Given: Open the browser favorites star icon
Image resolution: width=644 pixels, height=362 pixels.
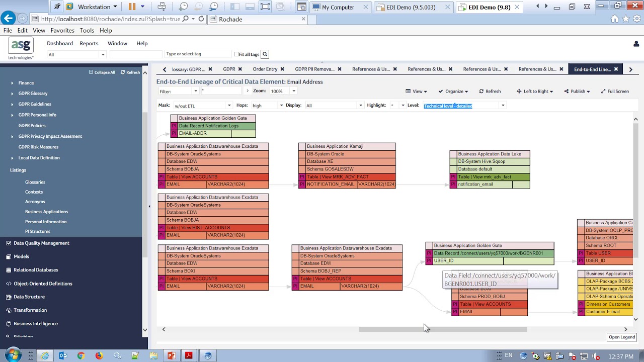Looking at the screenshot, I should point(625,19).
